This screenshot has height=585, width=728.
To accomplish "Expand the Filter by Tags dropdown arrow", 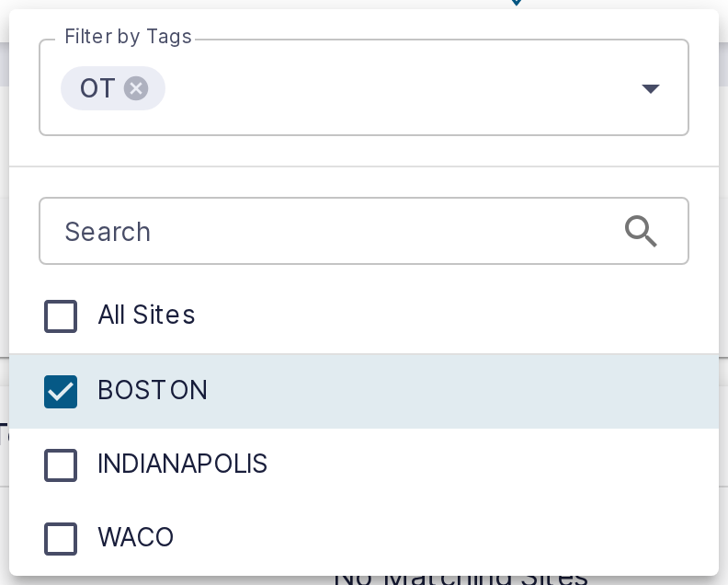I will (651, 88).
